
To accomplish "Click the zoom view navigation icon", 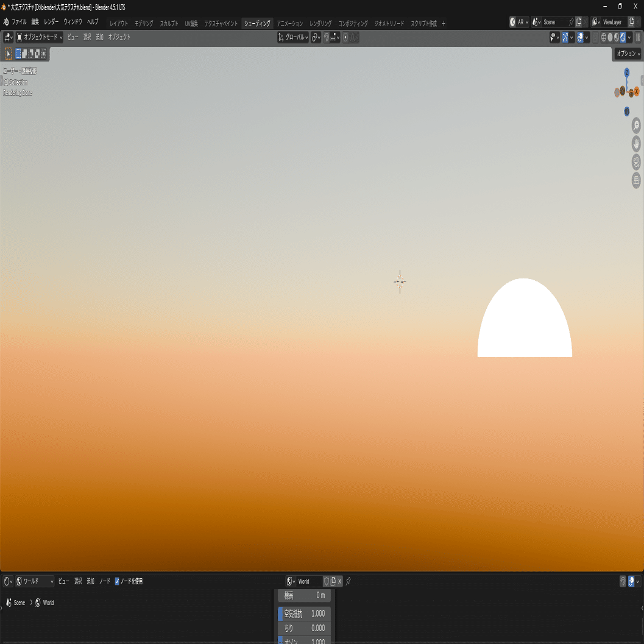I will pos(636,126).
